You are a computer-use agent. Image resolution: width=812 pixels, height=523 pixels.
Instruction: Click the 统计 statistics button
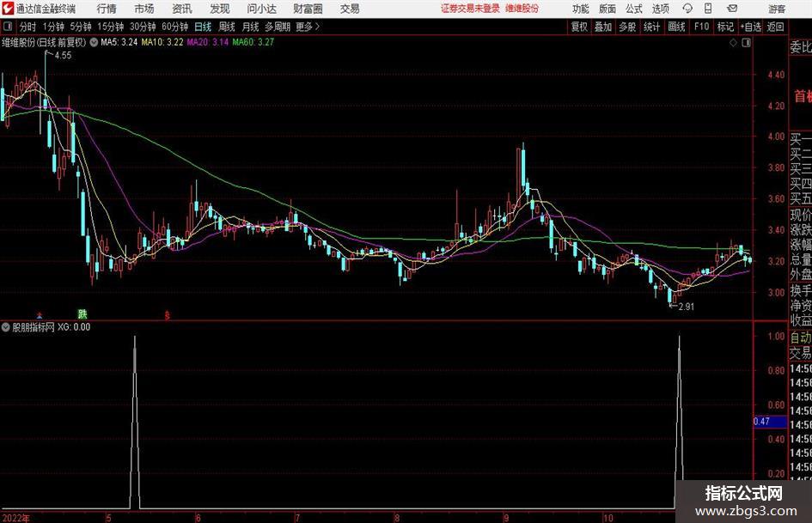tap(651, 27)
